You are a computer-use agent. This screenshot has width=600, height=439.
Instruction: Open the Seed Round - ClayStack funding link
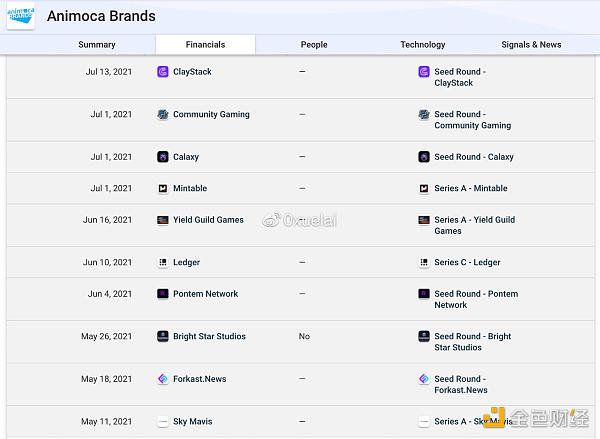pos(460,77)
